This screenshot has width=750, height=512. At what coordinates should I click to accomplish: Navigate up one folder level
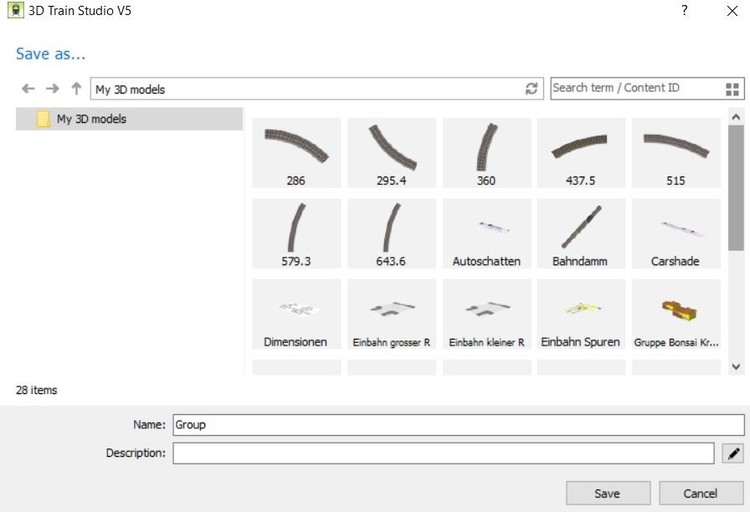pyautogui.click(x=76, y=88)
